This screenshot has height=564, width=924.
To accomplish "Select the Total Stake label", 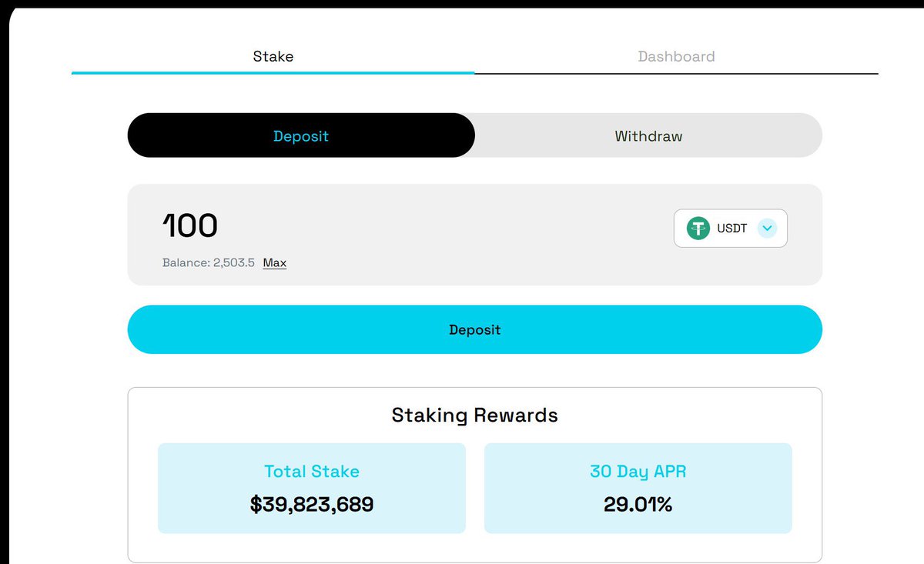I will [x=311, y=471].
